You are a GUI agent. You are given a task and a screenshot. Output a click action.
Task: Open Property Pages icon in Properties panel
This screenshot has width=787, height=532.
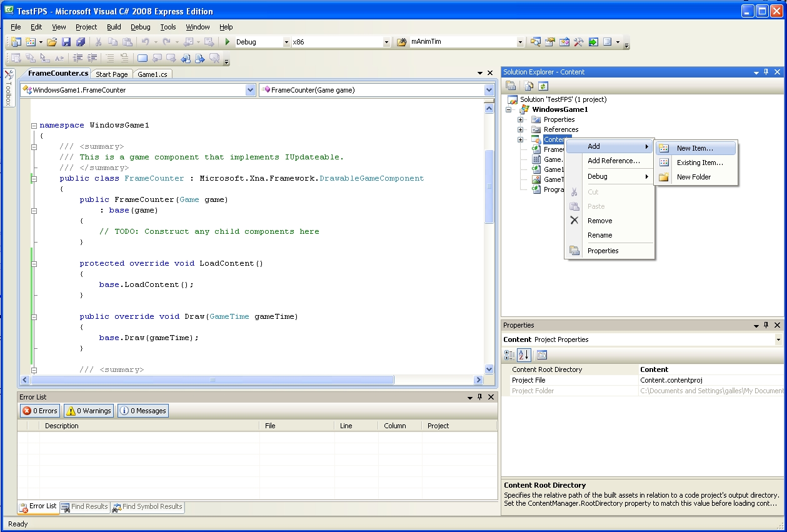542,355
